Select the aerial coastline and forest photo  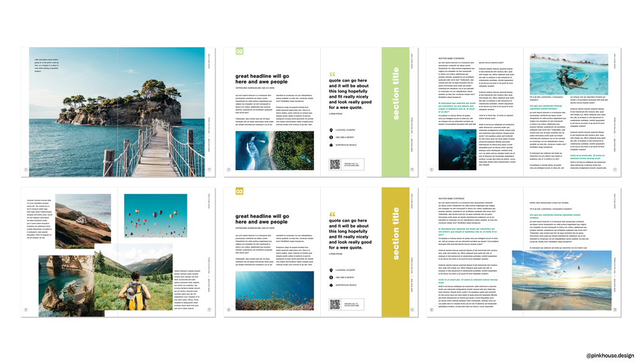click(275, 150)
